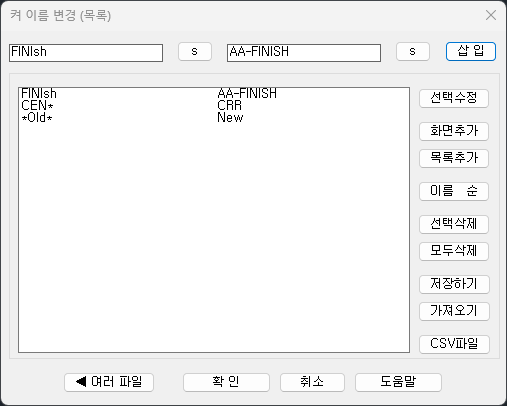Click New in the list
The image size is (507, 406).
[230, 117]
